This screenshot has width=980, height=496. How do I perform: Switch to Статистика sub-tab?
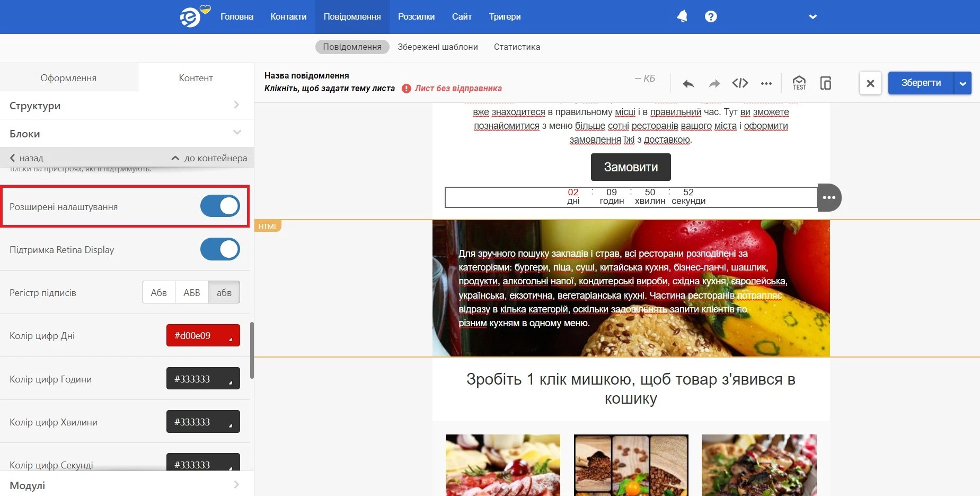pos(517,47)
